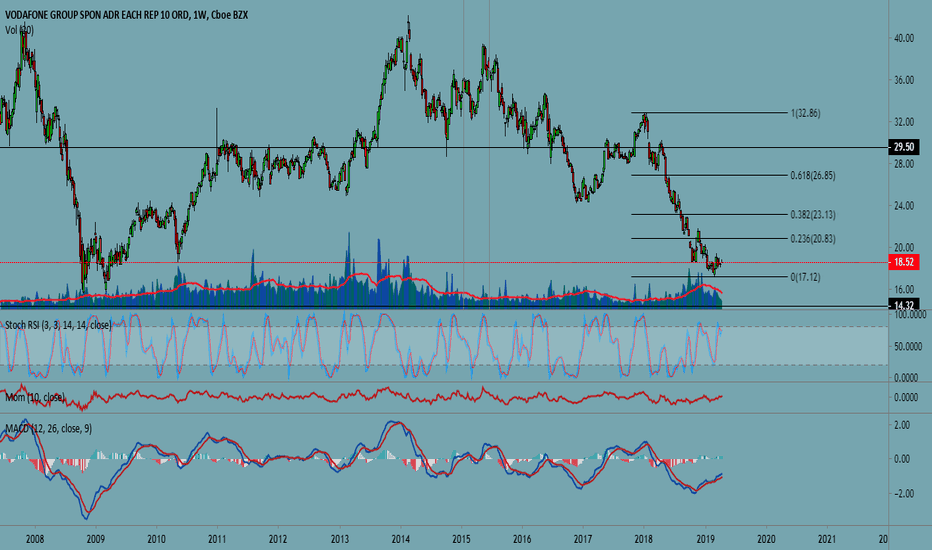Image resolution: width=932 pixels, height=550 pixels.
Task: Click the Stoch RSI (3, 3, 14, 14, close) label
Action: [x=58, y=325]
